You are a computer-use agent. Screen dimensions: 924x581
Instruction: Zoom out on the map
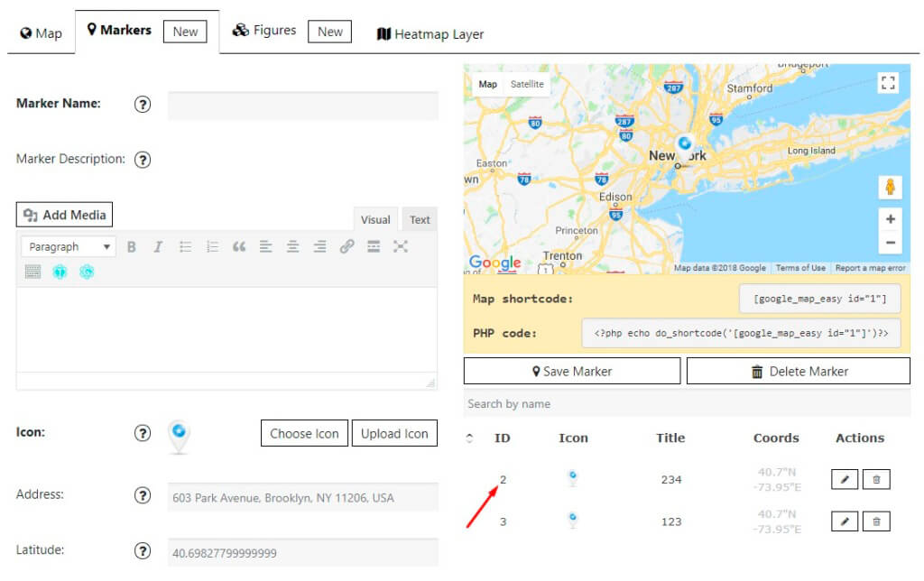click(x=891, y=243)
